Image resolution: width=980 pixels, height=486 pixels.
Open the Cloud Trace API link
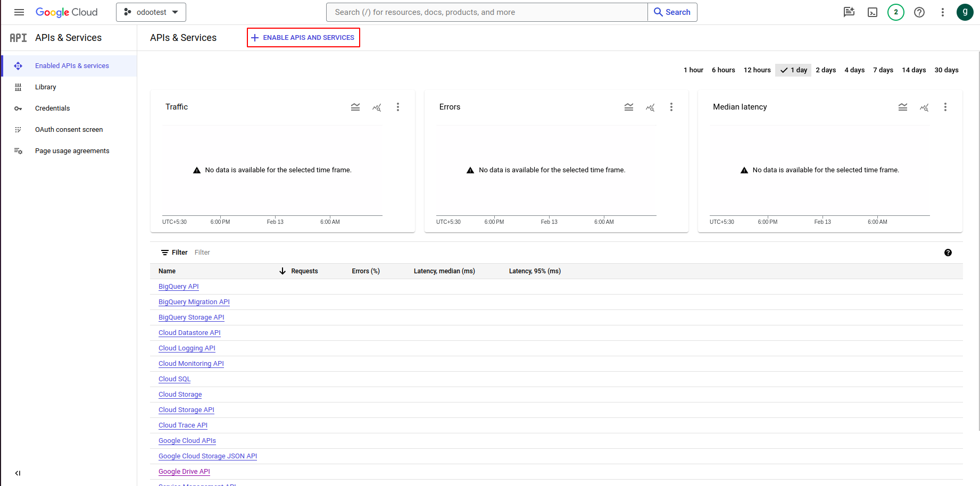click(183, 425)
